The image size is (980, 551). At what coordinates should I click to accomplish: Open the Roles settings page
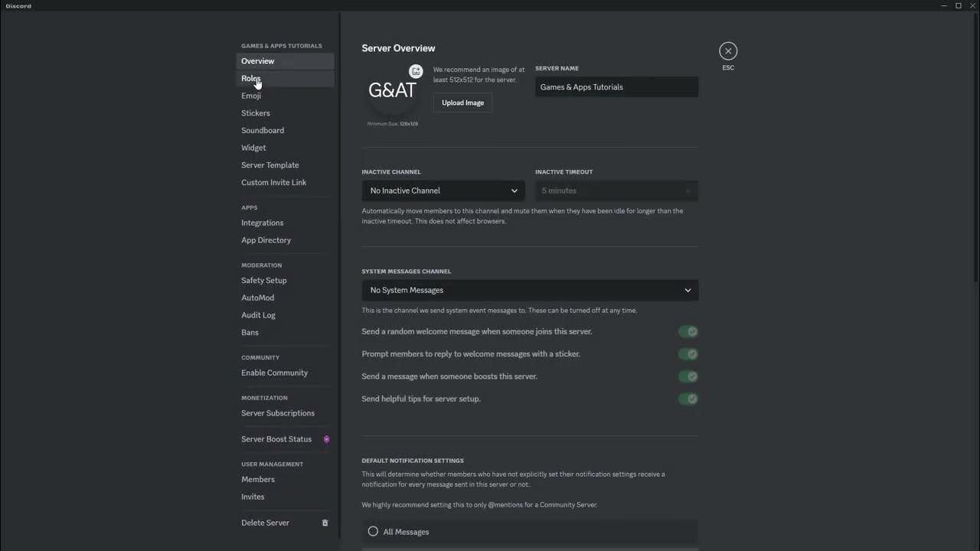coord(251,79)
